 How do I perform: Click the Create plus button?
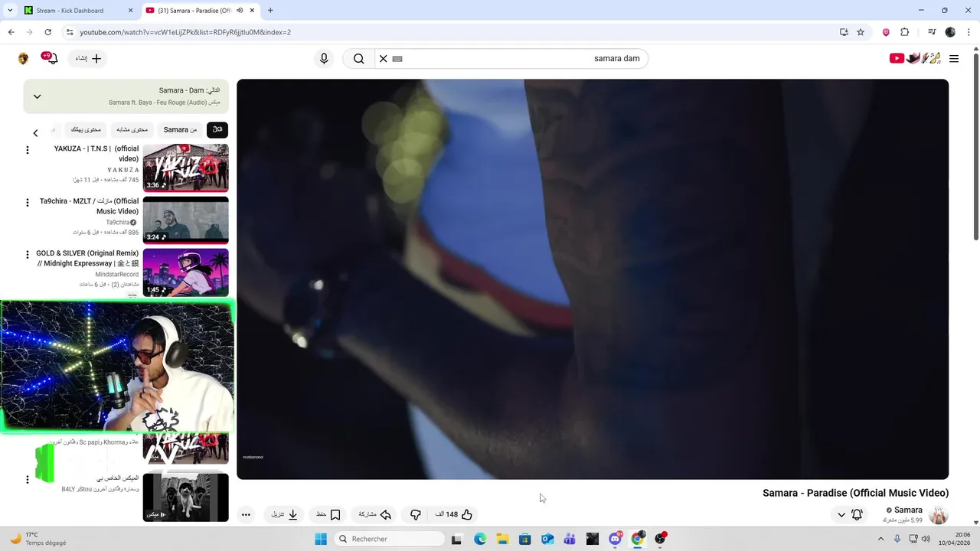(x=88, y=59)
